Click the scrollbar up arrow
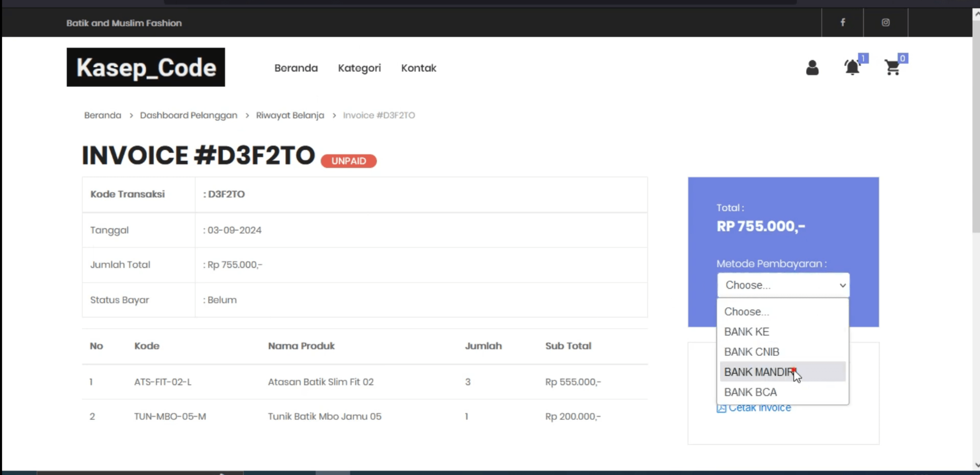The height and width of the screenshot is (475, 980). click(976, 14)
